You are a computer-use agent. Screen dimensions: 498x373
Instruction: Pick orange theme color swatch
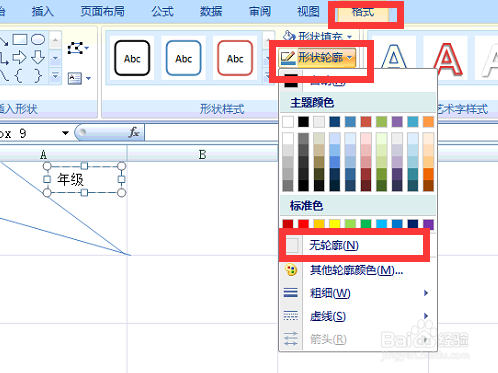428,122
